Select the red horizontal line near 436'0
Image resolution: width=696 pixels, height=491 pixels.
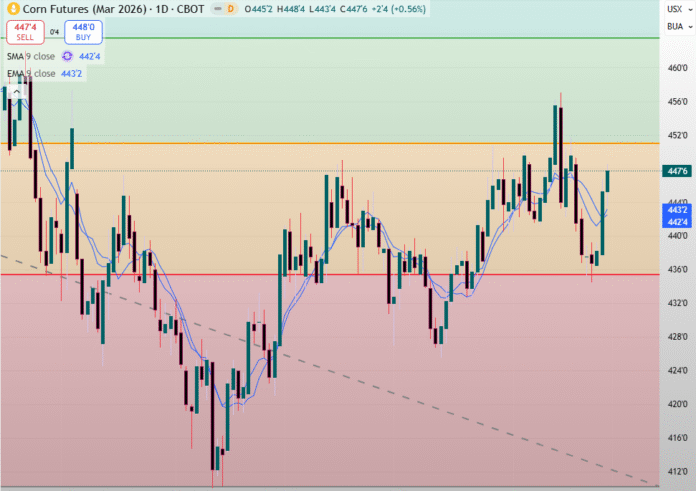300,274
